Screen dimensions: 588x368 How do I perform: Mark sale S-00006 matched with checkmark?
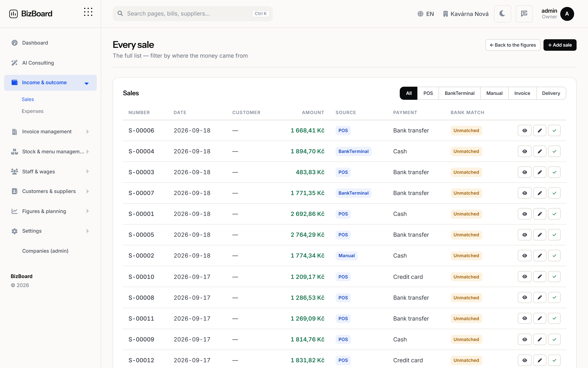click(x=554, y=130)
